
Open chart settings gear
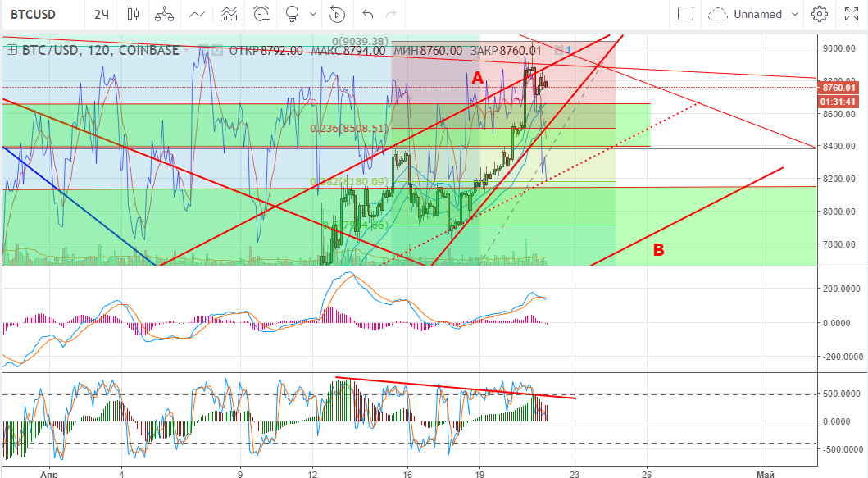click(x=819, y=14)
